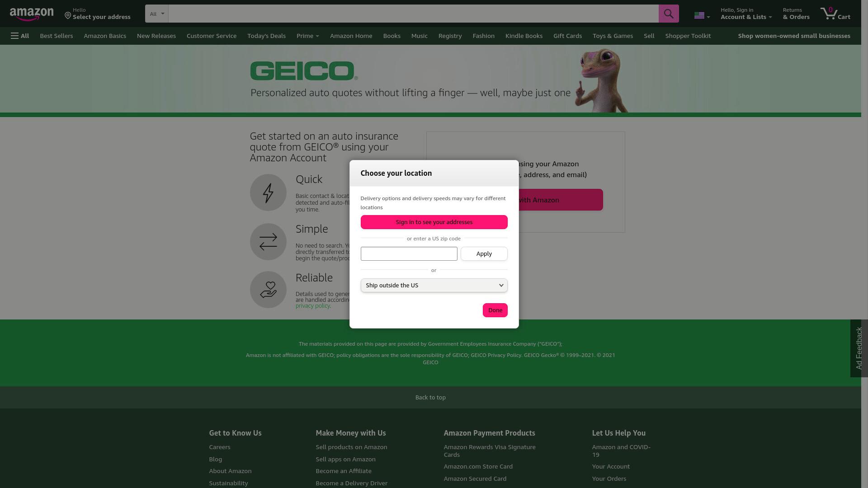This screenshot has height=488, width=868.
Task: Click the Simple transfer arrows icon
Action: pyautogui.click(x=268, y=242)
